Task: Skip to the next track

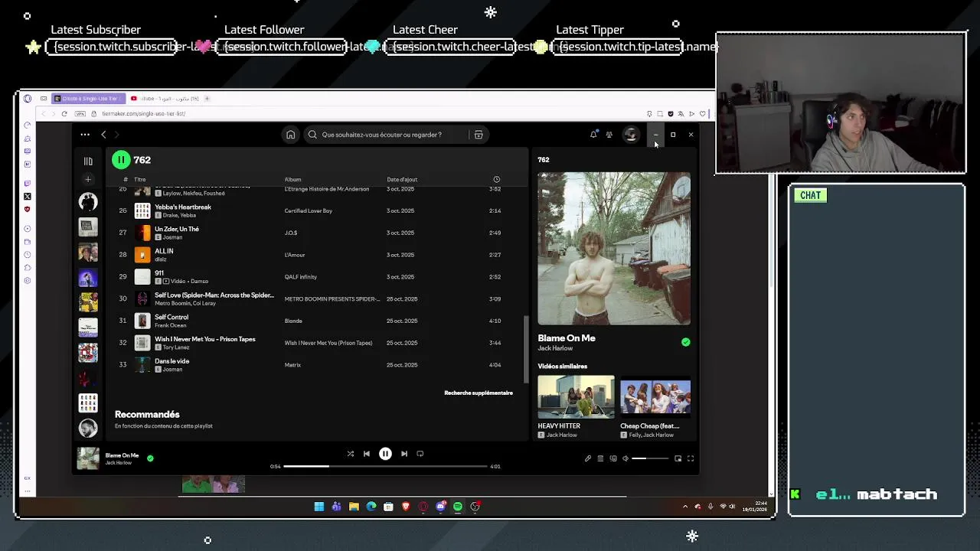Action: (x=404, y=454)
